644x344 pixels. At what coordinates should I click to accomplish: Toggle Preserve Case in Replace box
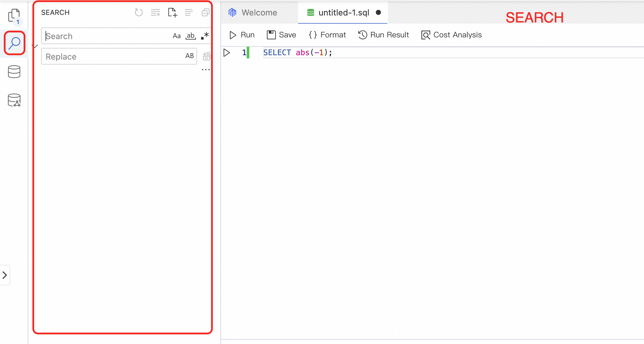189,56
